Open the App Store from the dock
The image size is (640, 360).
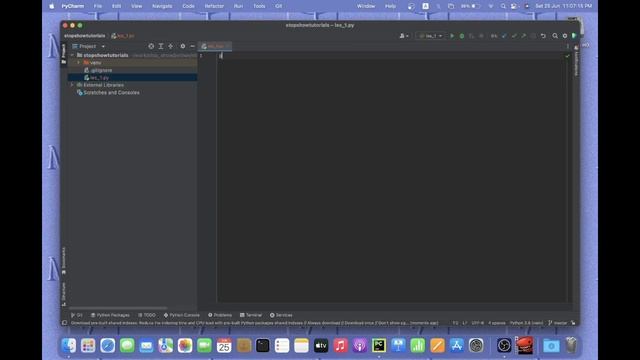click(x=456, y=345)
